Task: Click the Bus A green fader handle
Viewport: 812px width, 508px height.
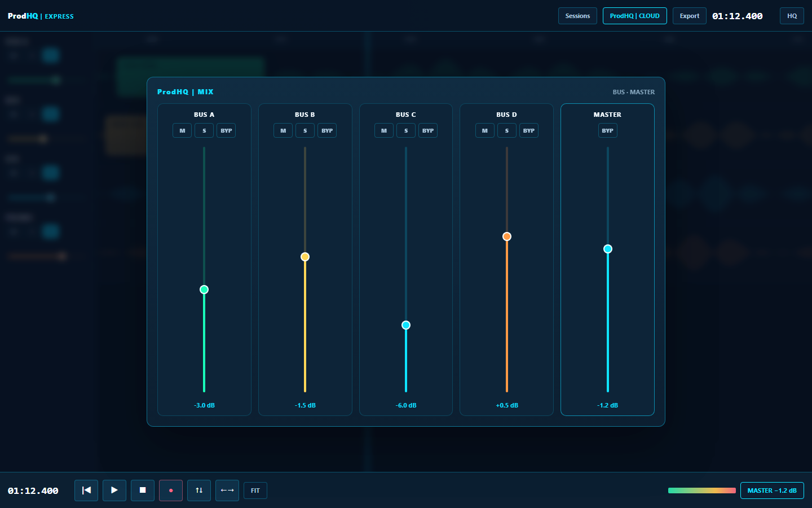Action: [x=204, y=290]
